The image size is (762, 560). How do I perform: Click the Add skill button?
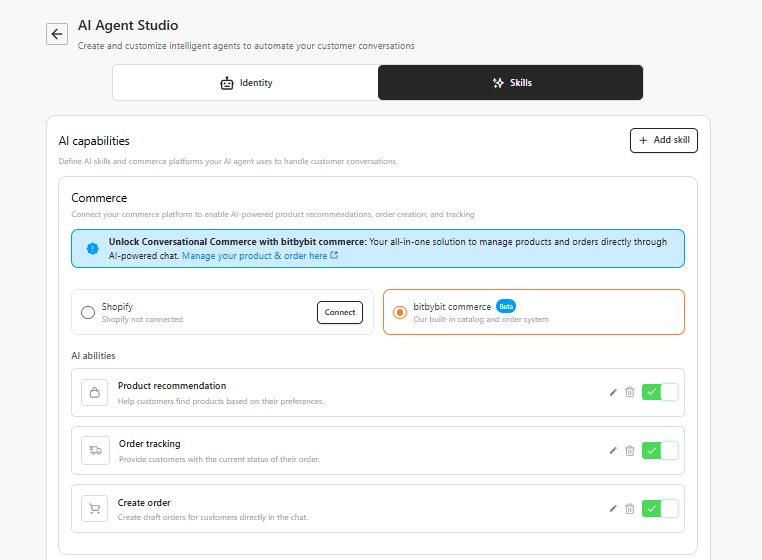click(x=663, y=141)
